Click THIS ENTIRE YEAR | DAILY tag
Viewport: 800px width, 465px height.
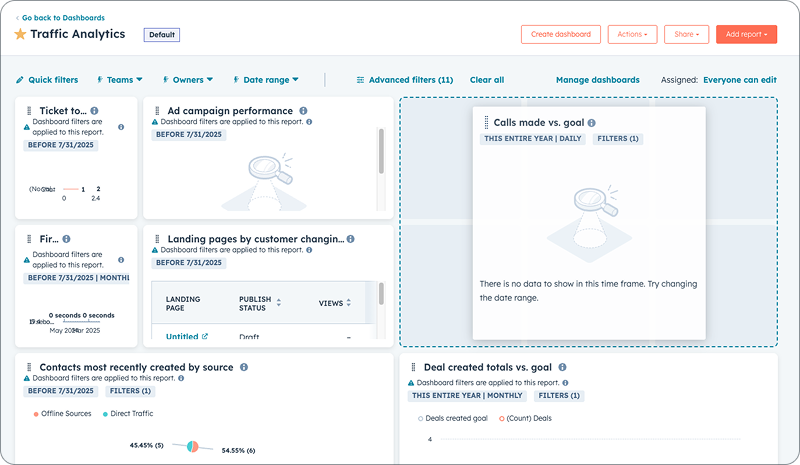[533, 139]
